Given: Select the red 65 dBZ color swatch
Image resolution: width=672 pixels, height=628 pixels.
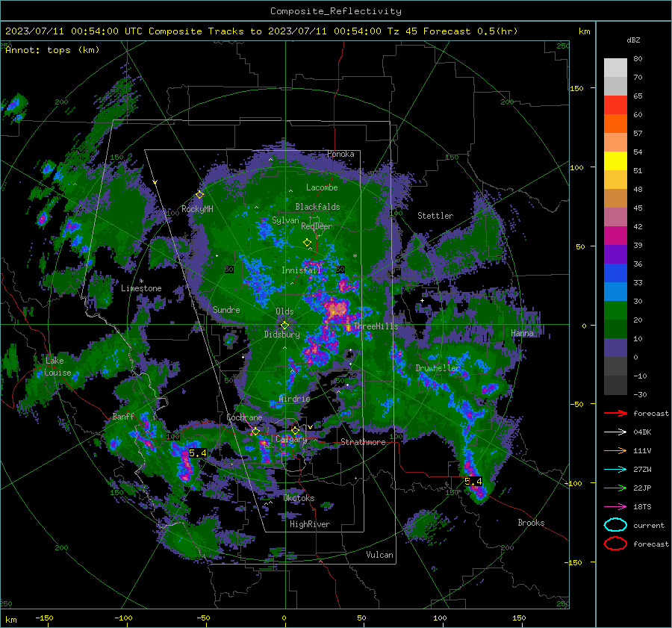Looking at the screenshot, I should [x=615, y=105].
